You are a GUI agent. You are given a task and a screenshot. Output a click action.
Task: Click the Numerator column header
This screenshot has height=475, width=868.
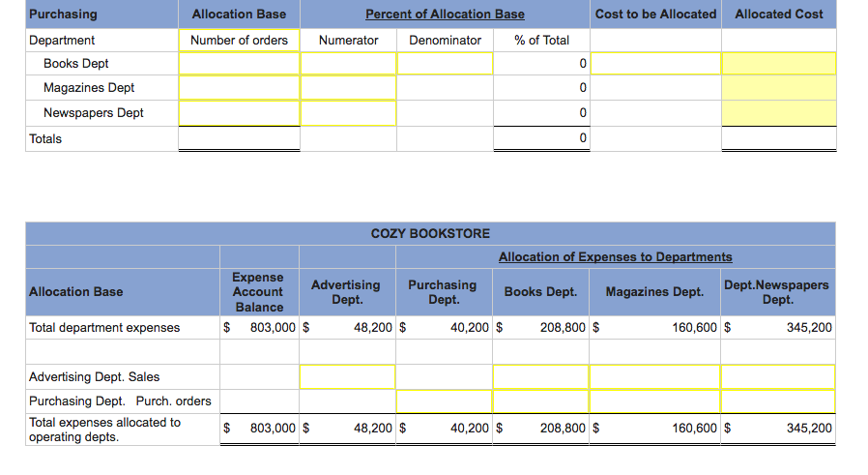click(x=348, y=41)
